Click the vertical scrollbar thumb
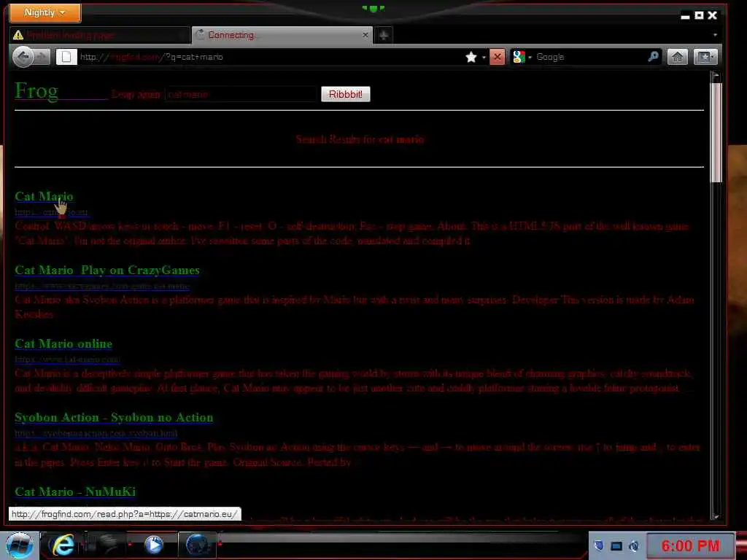Image resolution: width=747 pixels, height=560 pixels. coord(716,133)
